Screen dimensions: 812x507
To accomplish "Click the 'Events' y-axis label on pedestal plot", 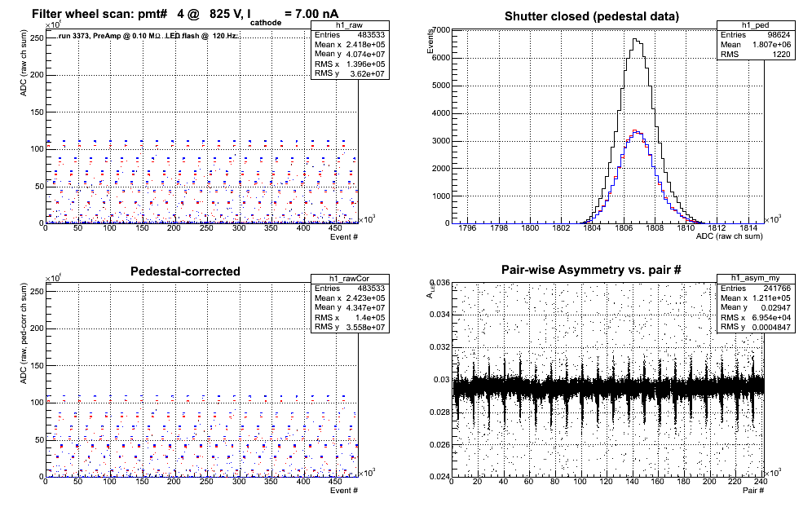I will click(x=430, y=42).
